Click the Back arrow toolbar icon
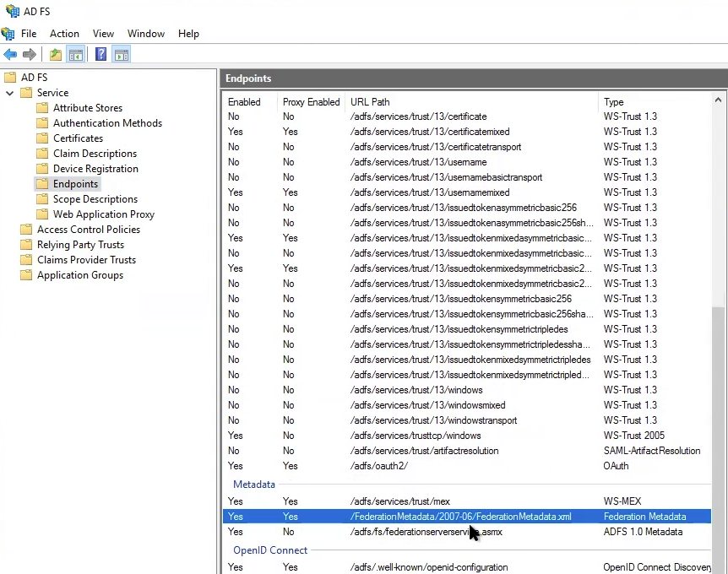728x574 pixels. coord(10,55)
